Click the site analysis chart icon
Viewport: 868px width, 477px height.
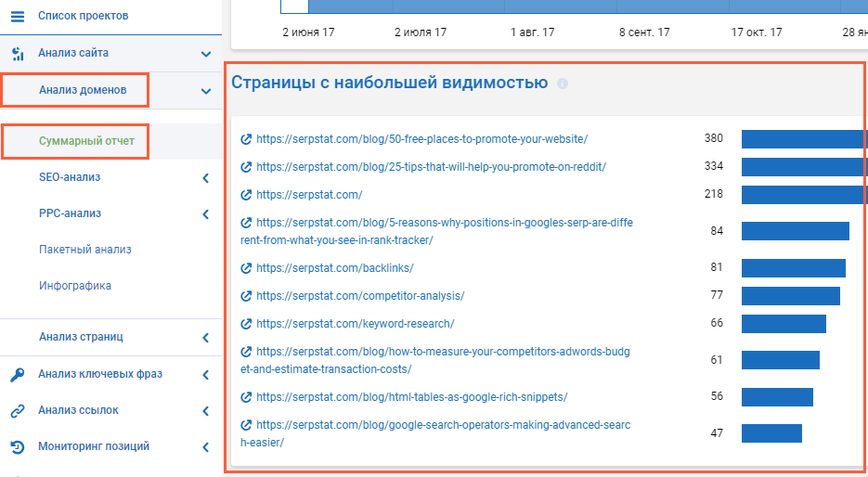pos(18,54)
